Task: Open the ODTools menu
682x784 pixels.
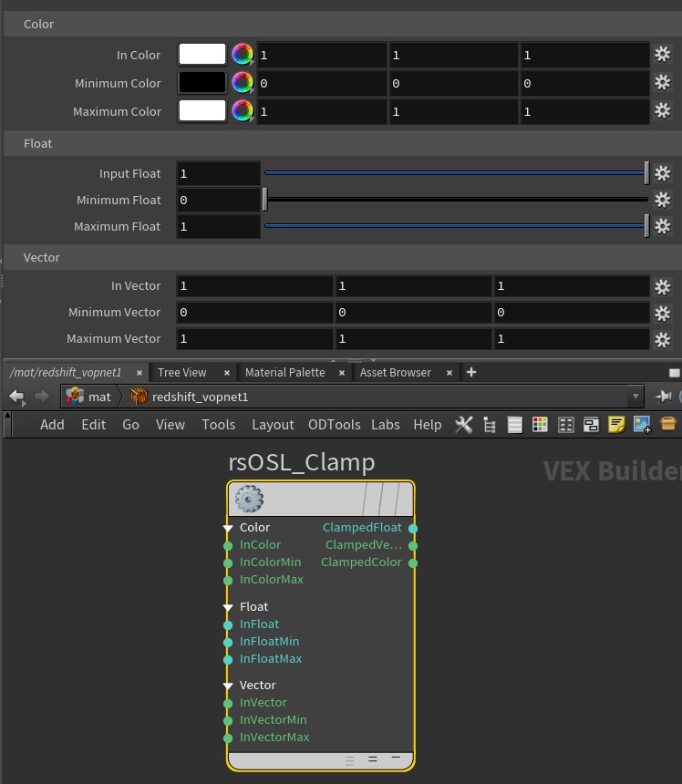Action: [335, 425]
